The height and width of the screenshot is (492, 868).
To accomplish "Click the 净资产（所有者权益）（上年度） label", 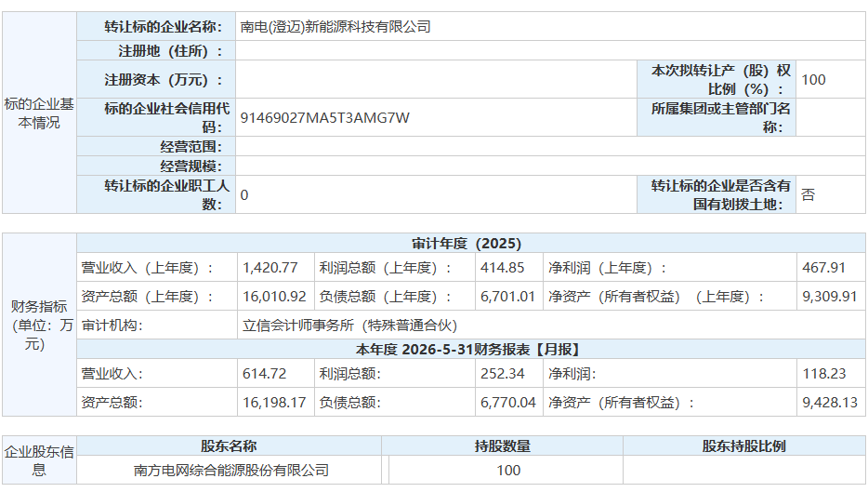I will pyautogui.click(x=656, y=297).
